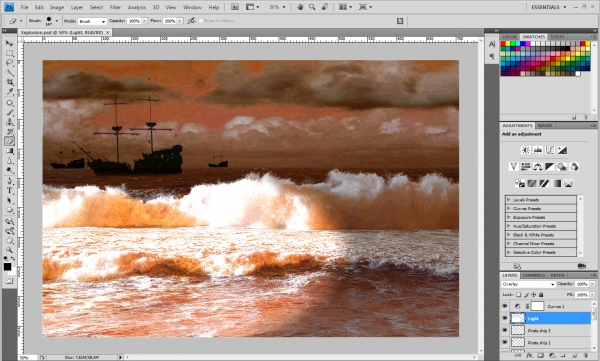
Task: Select the Blur tool
Action: coord(9,160)
